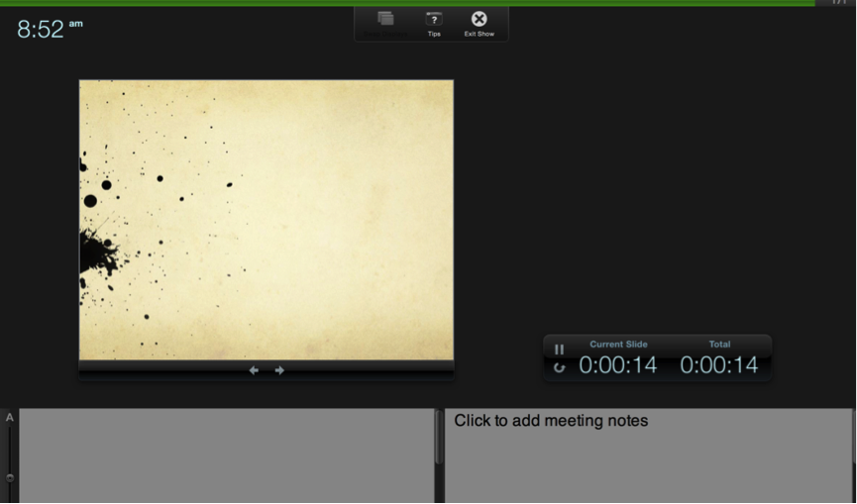
Task: Click the slide counter in top-right corner
Action: tap(837, 3)
